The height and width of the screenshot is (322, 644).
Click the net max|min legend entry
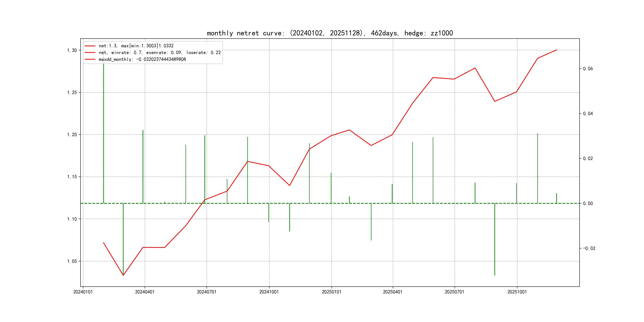[136, 46]
